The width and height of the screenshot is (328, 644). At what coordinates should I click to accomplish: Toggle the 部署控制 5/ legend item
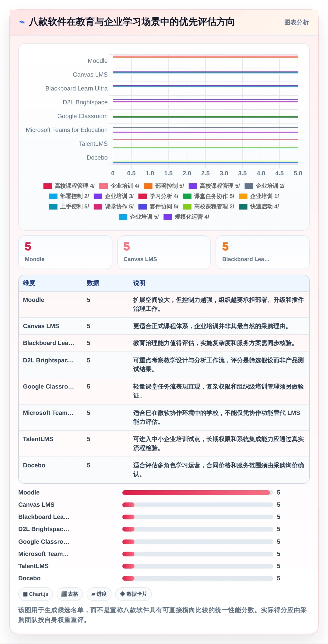164,186
